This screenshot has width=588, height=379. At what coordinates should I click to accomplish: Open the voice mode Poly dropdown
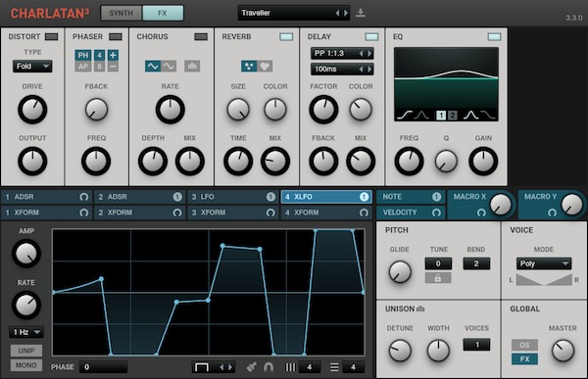click(x=544, y=263)
